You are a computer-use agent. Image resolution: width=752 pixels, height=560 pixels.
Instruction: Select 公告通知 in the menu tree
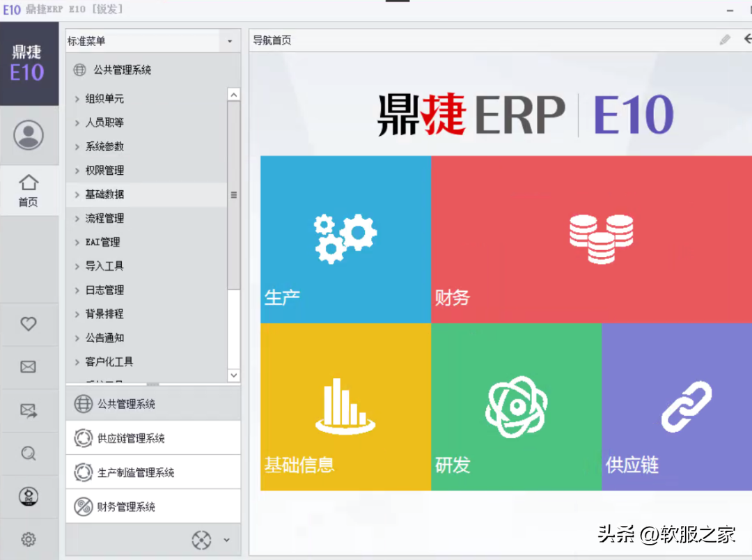[x=104, y=338]
